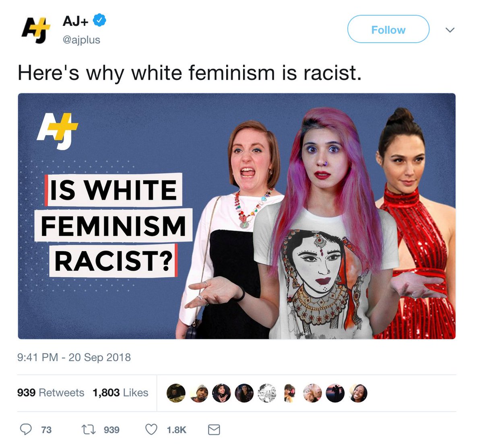Open first liker's avatar in row

click(176, 393)
